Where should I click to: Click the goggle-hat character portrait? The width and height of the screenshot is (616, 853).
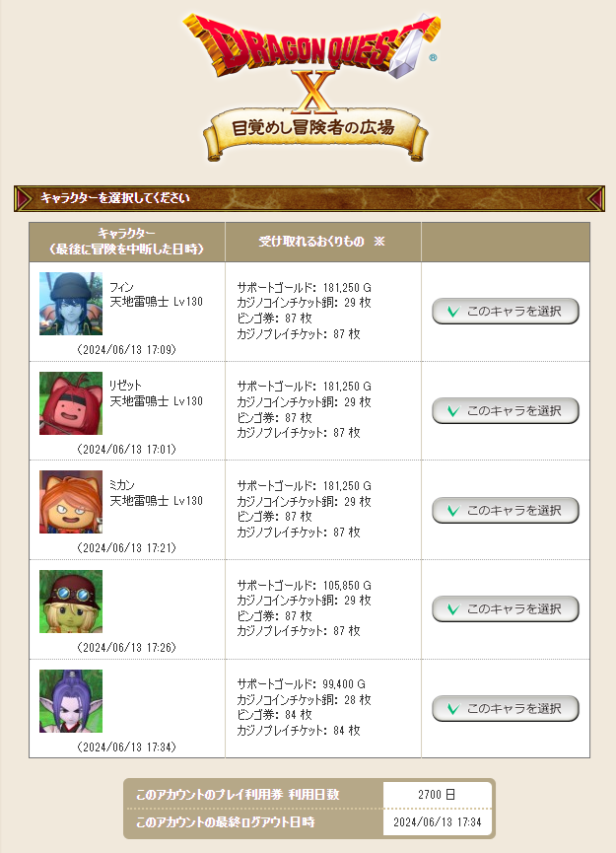tap(71, 602)
